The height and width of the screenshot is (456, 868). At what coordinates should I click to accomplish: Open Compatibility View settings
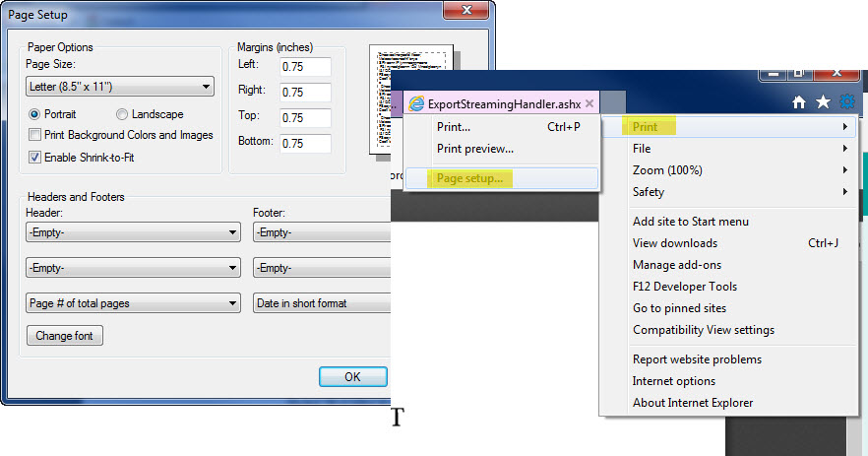click(729, 330)
